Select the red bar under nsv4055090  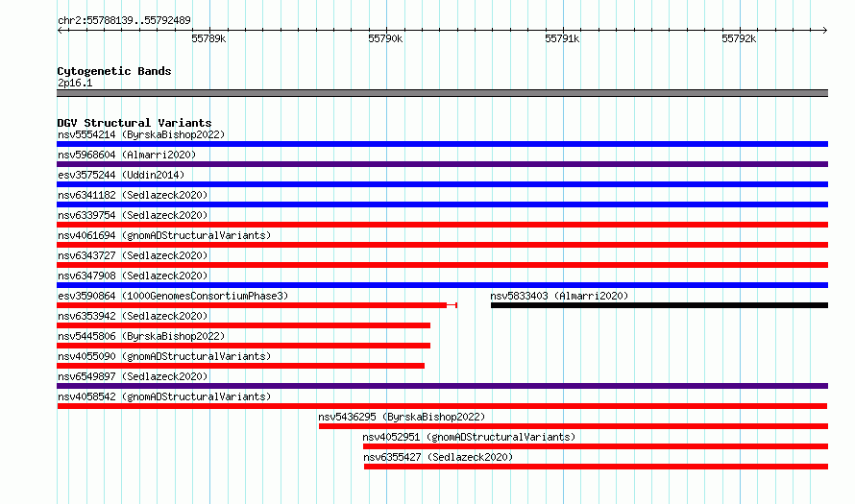(x=240, y=366)
